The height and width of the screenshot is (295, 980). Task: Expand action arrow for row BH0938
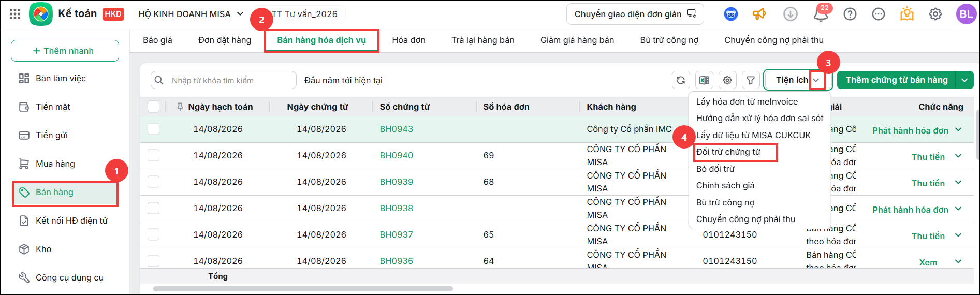point(958,209)
